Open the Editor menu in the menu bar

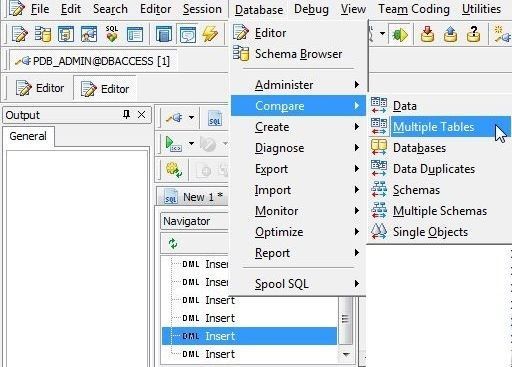pyautogui.click(x=155, y=9)
